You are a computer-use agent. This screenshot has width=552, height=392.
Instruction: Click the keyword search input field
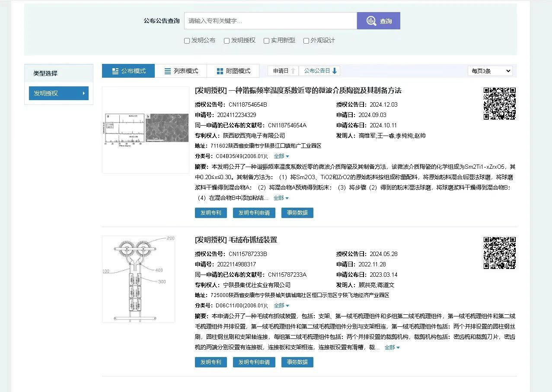pos(270,21)
